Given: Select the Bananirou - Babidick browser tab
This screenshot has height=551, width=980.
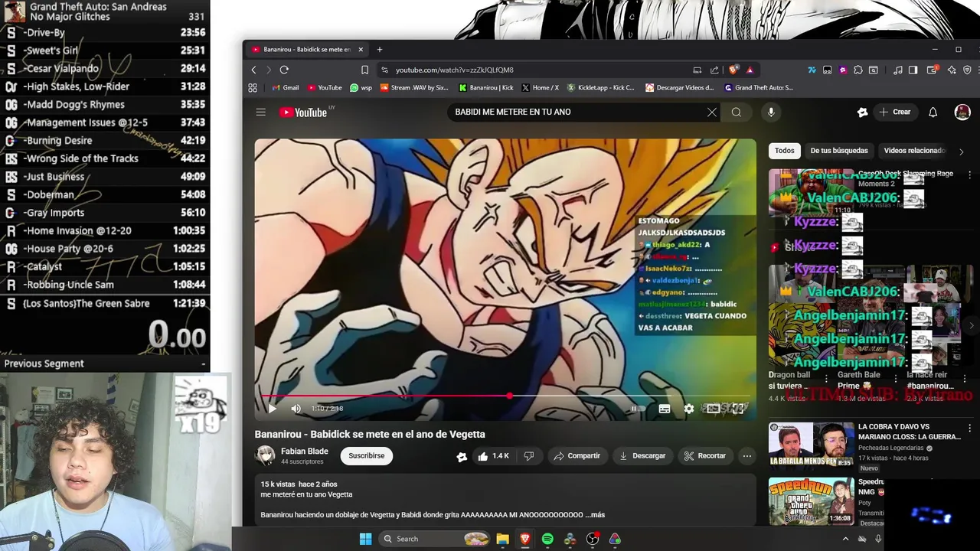Looking at the screenshot, I should point(307,50).
